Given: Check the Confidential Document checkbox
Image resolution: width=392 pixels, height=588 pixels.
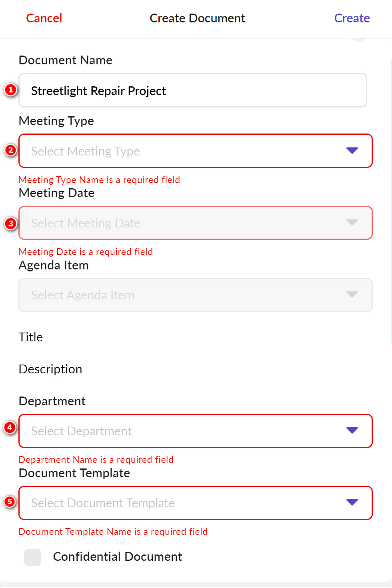Looking at the screenshot, I should (32, 557).
